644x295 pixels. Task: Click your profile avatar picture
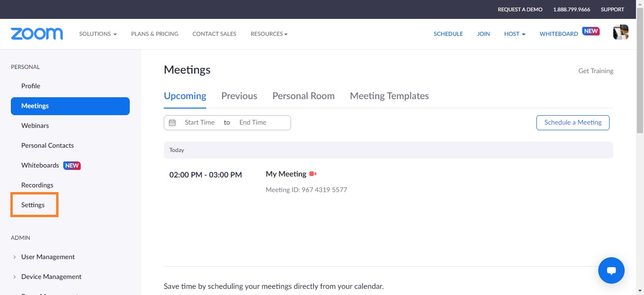coord(620,32)
